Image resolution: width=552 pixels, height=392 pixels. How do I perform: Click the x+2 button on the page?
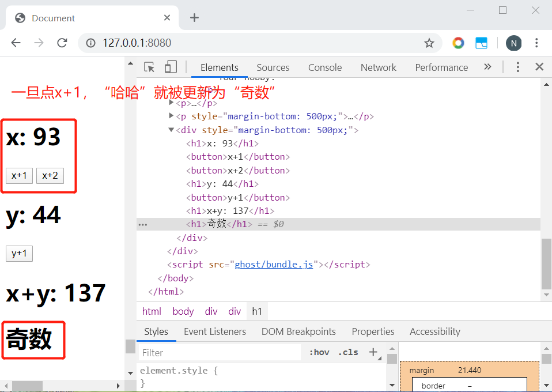[x=50, y=176]
